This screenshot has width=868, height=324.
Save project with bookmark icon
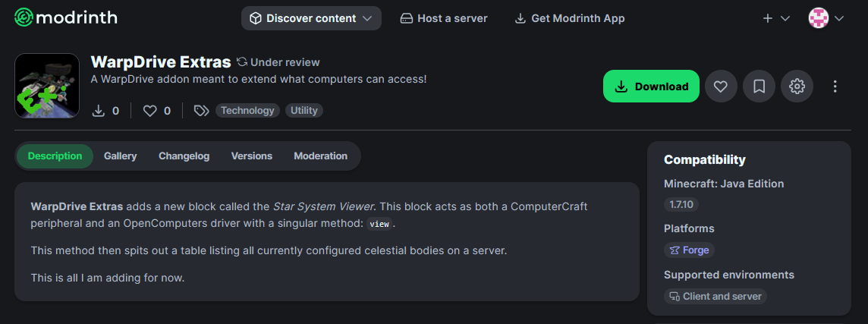(x=759, y=87)
